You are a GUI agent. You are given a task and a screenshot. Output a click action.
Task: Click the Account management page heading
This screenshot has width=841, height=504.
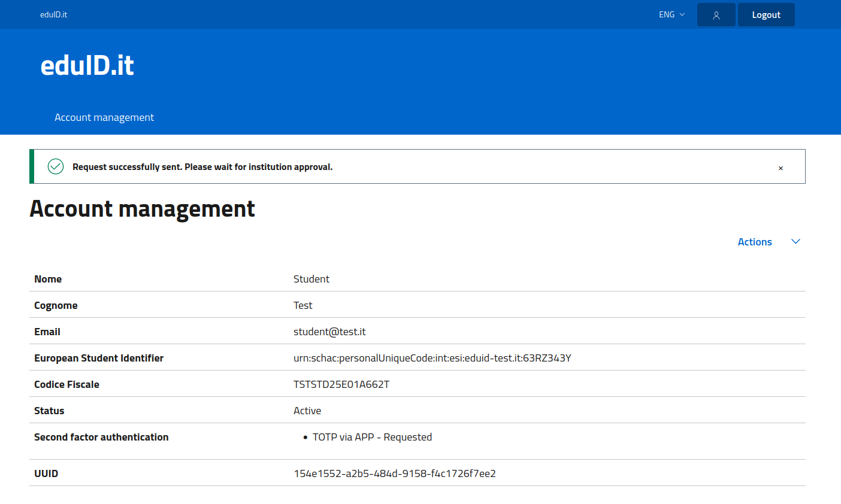point(143,209)
